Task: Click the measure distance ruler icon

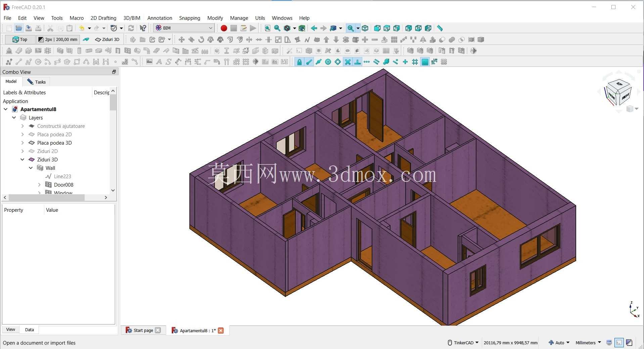Action: click(440, 28)
